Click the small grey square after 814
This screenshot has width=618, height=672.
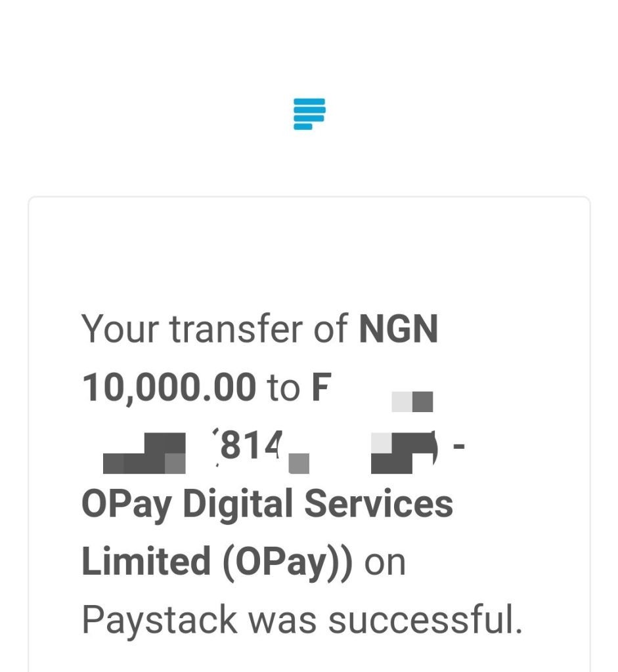pyautogui.click(x=299, y=463)
